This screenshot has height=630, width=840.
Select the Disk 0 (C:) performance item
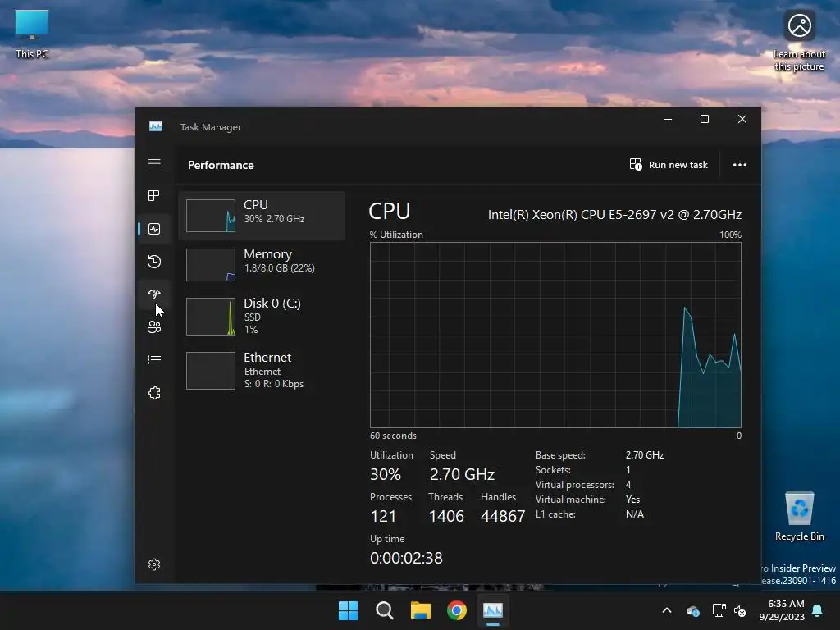(x=262, y=316)
